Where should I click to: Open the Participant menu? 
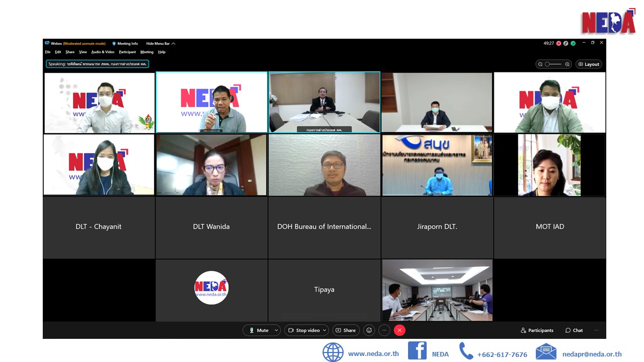[x=127, y=52]
